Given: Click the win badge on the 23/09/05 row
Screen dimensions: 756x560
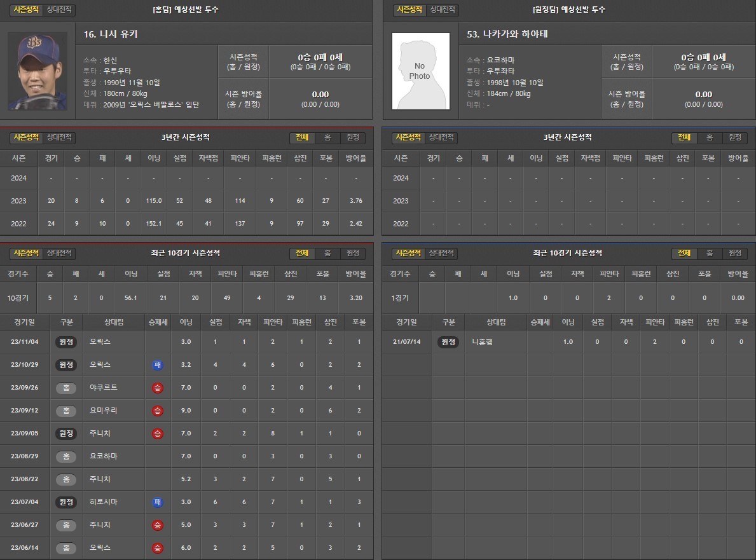Looking at the screenshot, I should coord(158,434).
